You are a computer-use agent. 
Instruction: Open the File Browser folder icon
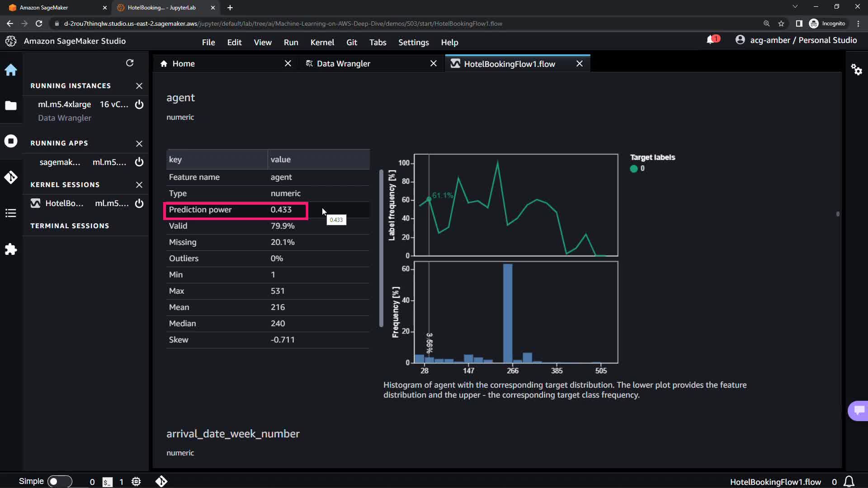(x=11, y=106)
